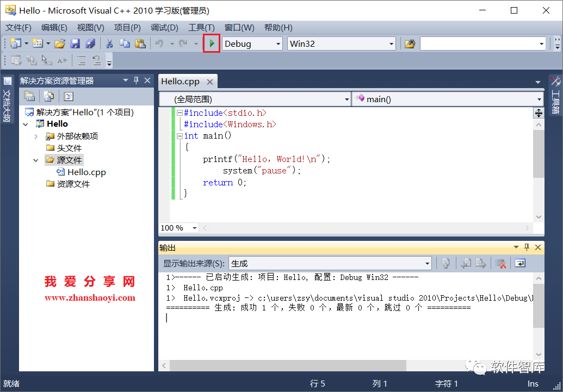563x392 pixels.
Task: Click the Save All icon
Action: [90, 44]
